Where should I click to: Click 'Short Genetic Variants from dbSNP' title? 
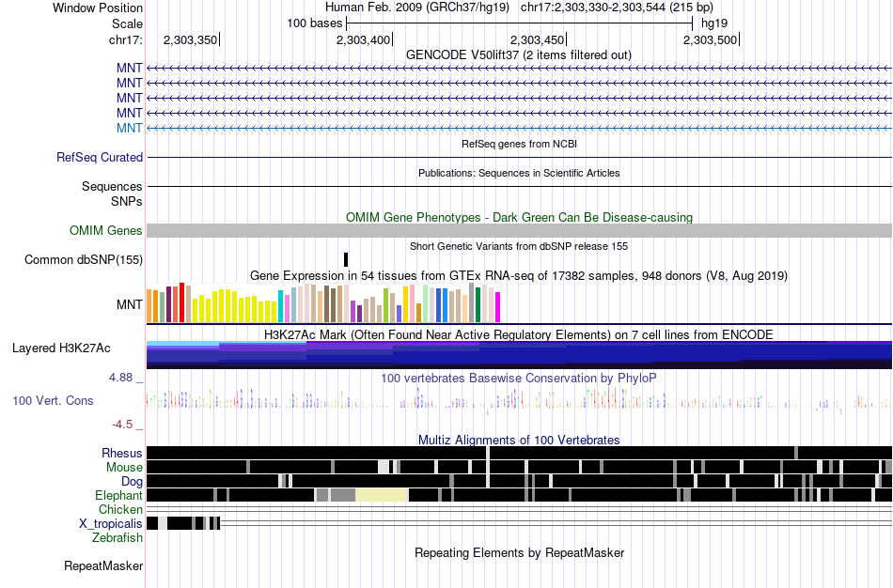(x=519, y=246)
